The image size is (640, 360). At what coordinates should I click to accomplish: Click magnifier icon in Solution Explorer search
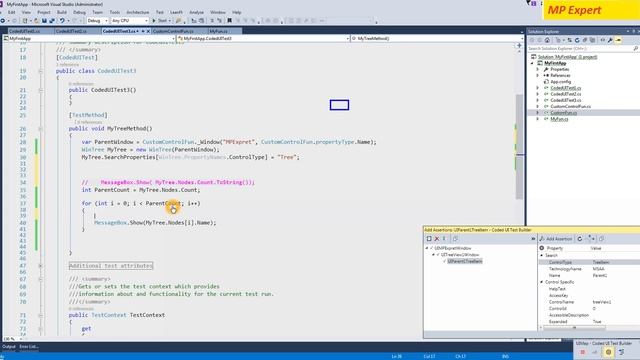click(x=636, y=49)
